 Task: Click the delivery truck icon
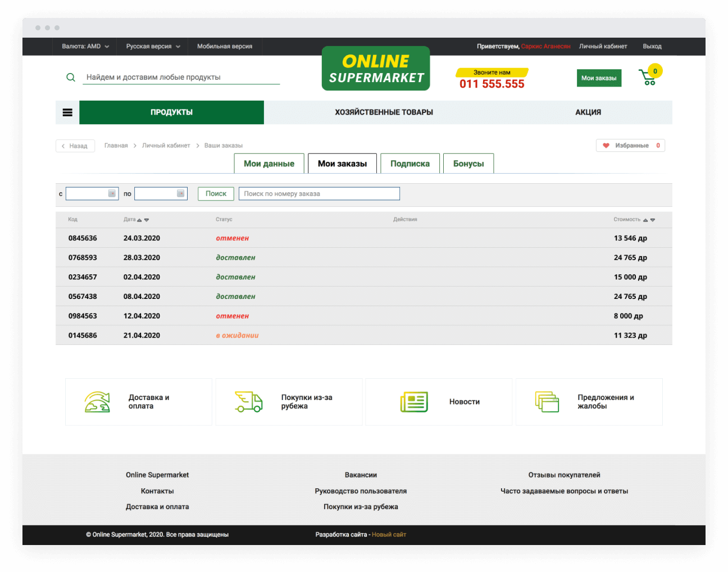249,402
